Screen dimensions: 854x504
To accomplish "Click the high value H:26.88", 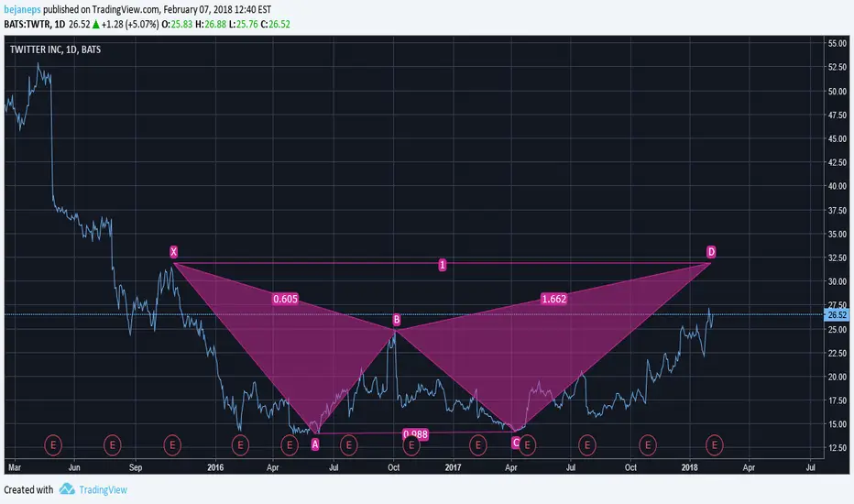I will [210, 25].
